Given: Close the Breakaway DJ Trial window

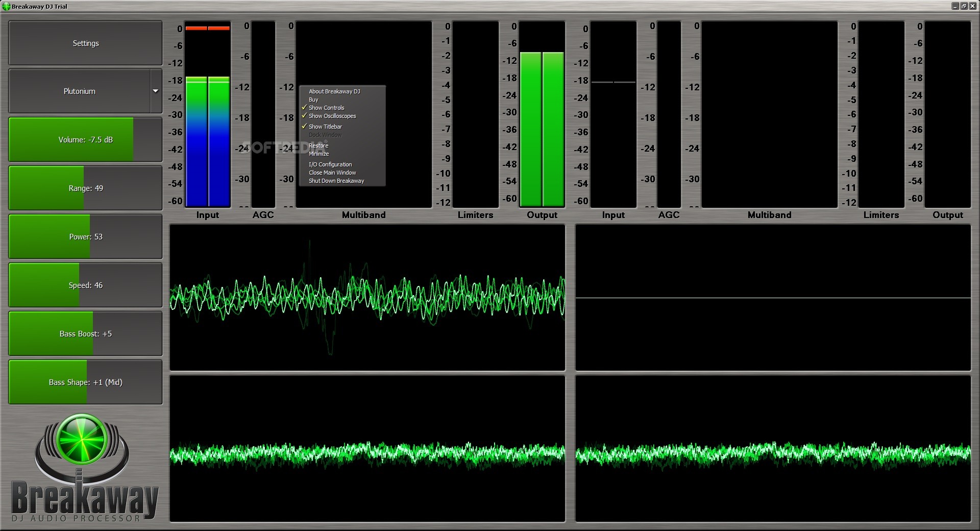Looking at the screenshot, I should (x=972, y=6).
